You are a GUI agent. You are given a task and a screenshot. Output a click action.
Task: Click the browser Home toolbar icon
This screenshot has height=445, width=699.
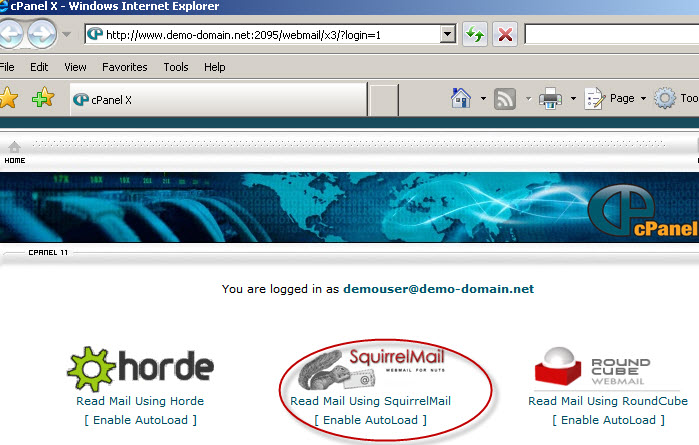pos(461,98)
